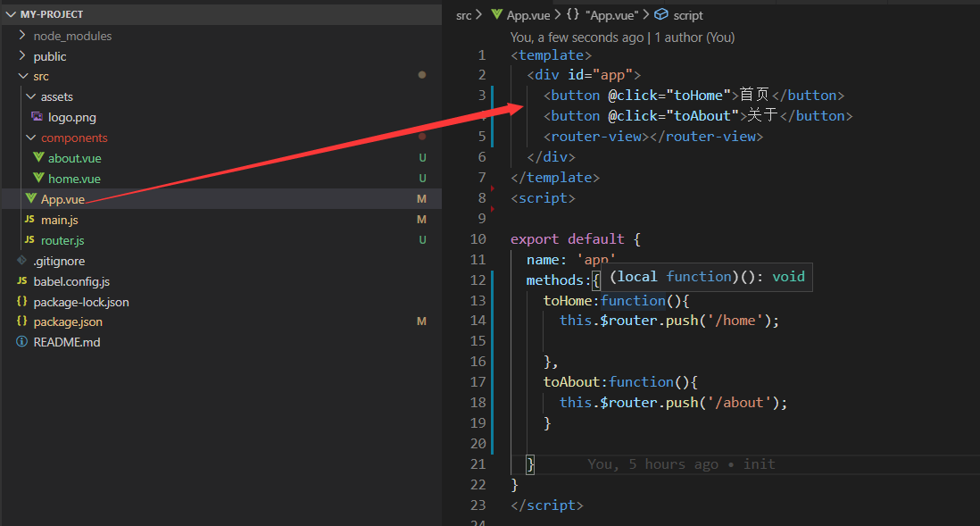Open README.md file
Image resolution: width=980 pixels, height=526 pixels.
pos(67,342)
